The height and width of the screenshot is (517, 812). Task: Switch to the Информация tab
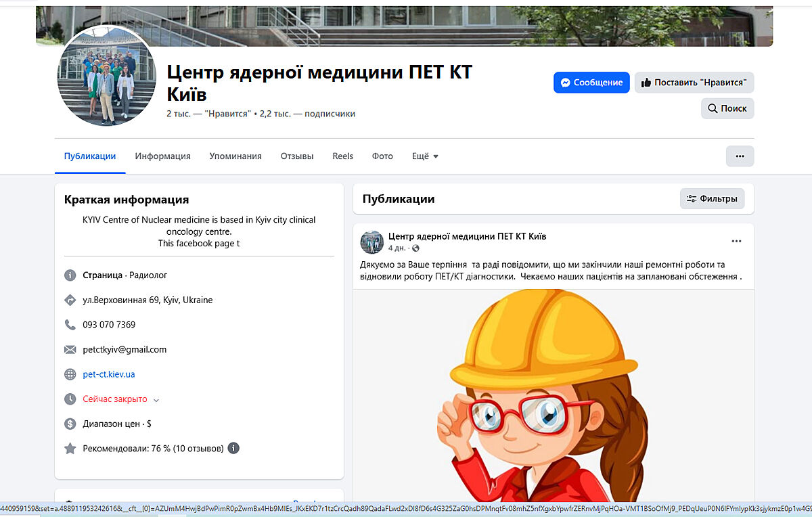(162, 156)
